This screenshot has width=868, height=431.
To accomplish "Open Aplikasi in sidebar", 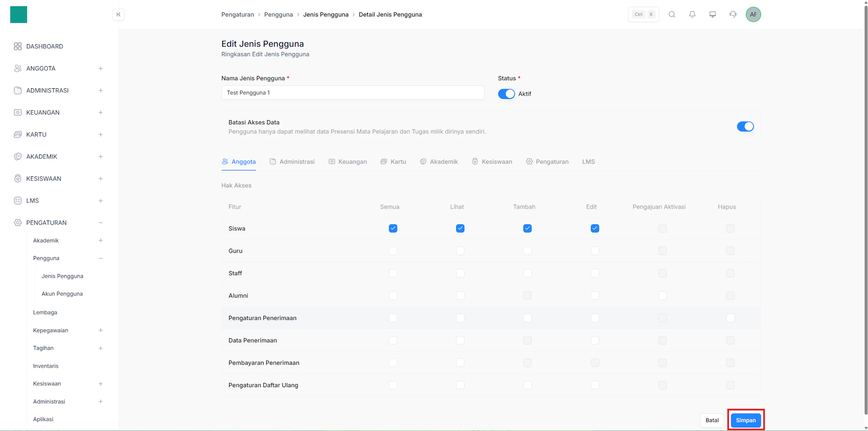I will tap(43, 419).
